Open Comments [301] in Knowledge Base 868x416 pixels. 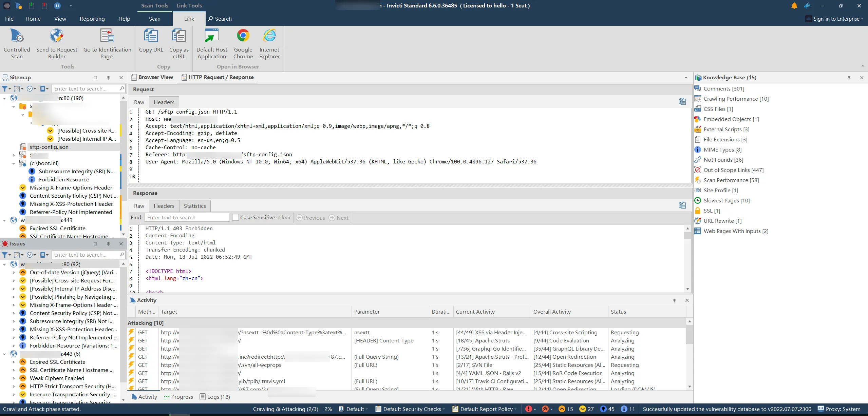723,88
